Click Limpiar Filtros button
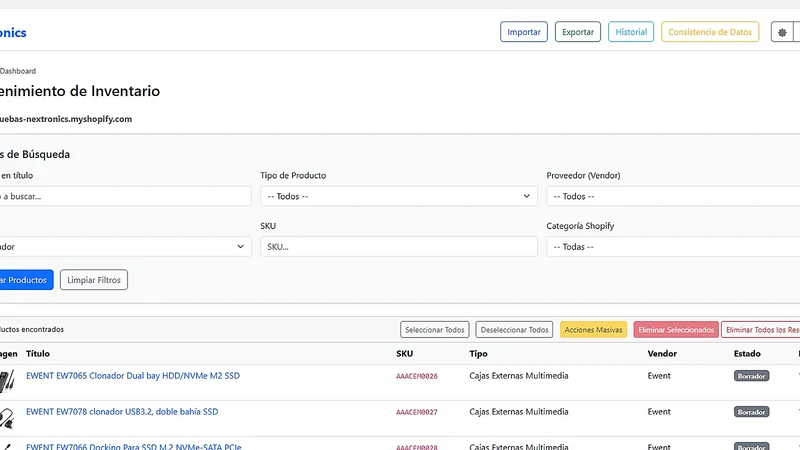This screenshot has height=450, width=800. pos(94,280)
